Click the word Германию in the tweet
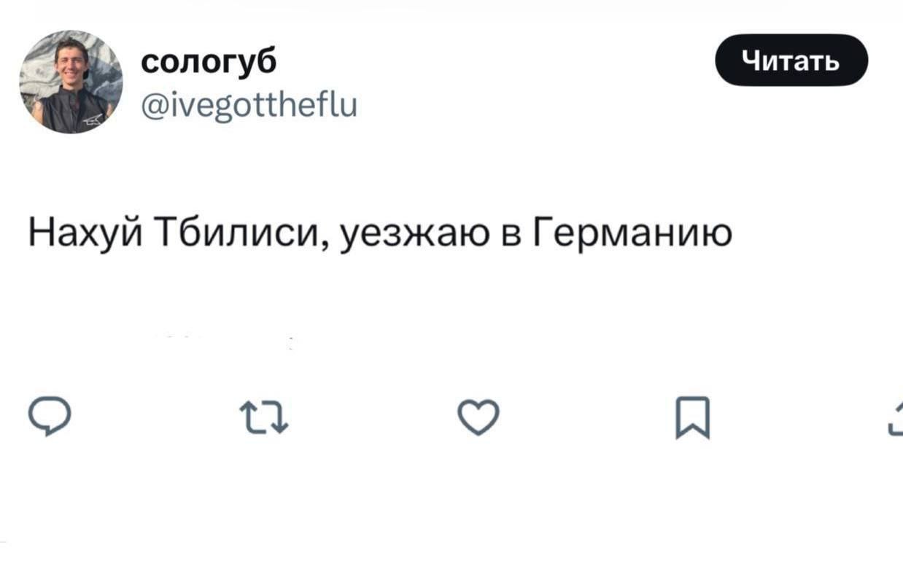Screen dimensions: 903x588 point(632,234)
